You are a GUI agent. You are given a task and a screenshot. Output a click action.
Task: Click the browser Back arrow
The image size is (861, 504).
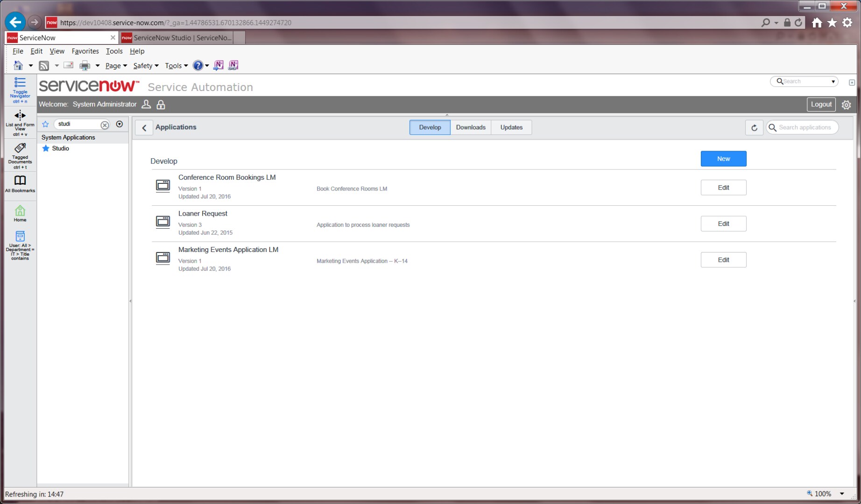point(15,22)
